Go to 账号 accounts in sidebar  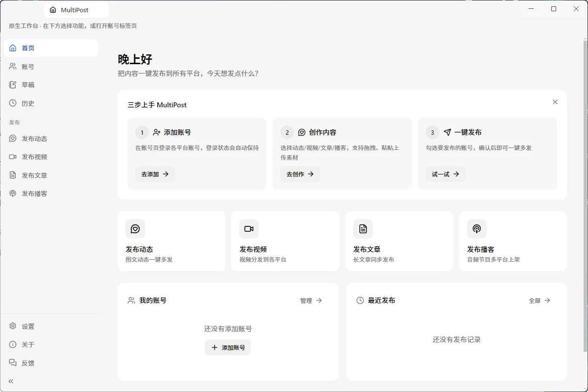pos(51,67)
